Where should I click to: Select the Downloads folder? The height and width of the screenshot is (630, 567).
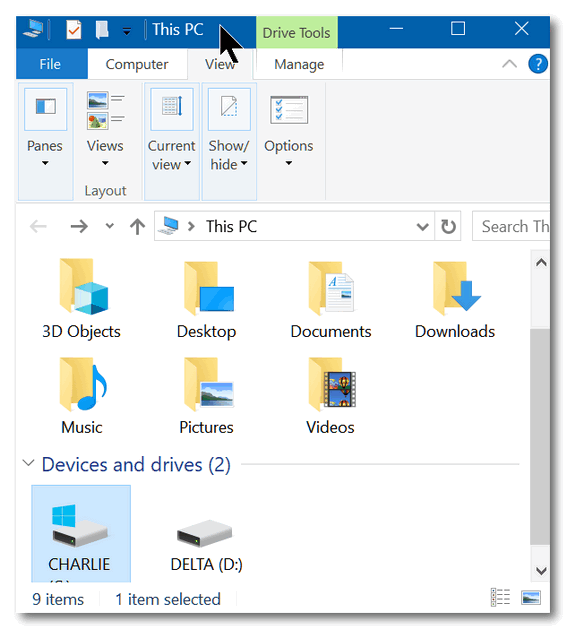[x=455, y=299]
